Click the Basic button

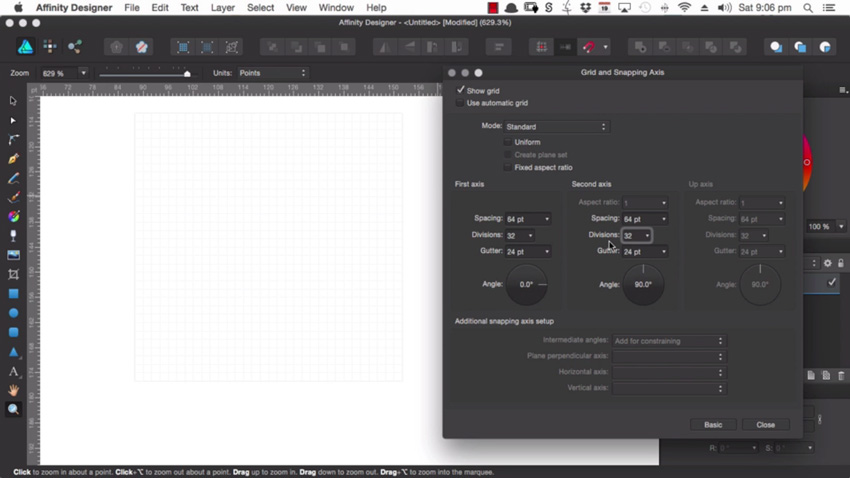click(x=713, y=425)
